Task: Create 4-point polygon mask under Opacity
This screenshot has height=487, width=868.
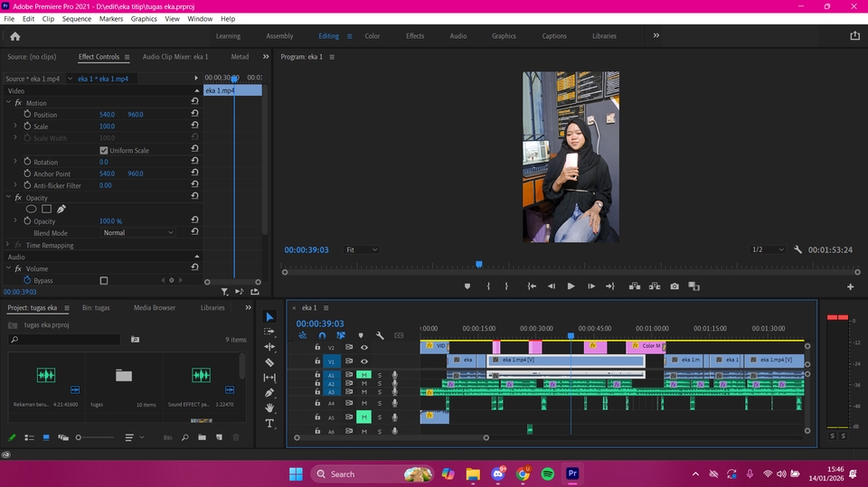Action: [46, 210]
